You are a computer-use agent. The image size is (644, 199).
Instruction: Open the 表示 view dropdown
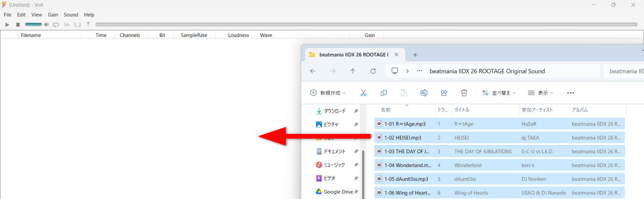(540, 93)
